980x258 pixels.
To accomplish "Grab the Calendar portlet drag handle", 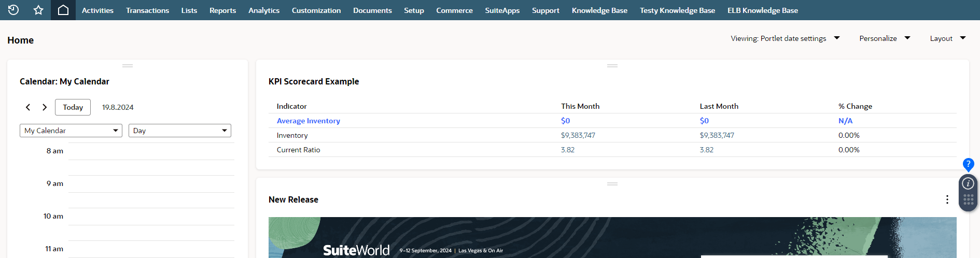I will (x=128, y=66).
